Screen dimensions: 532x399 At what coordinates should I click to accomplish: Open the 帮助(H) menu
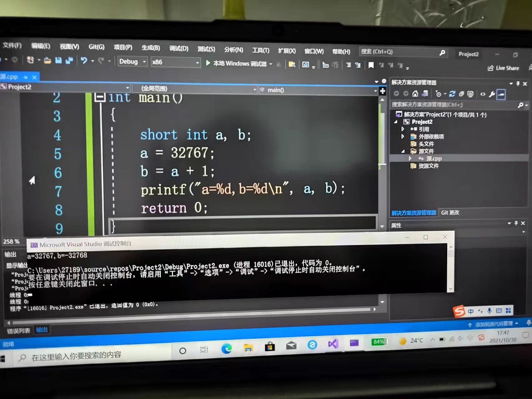(341, 51)
